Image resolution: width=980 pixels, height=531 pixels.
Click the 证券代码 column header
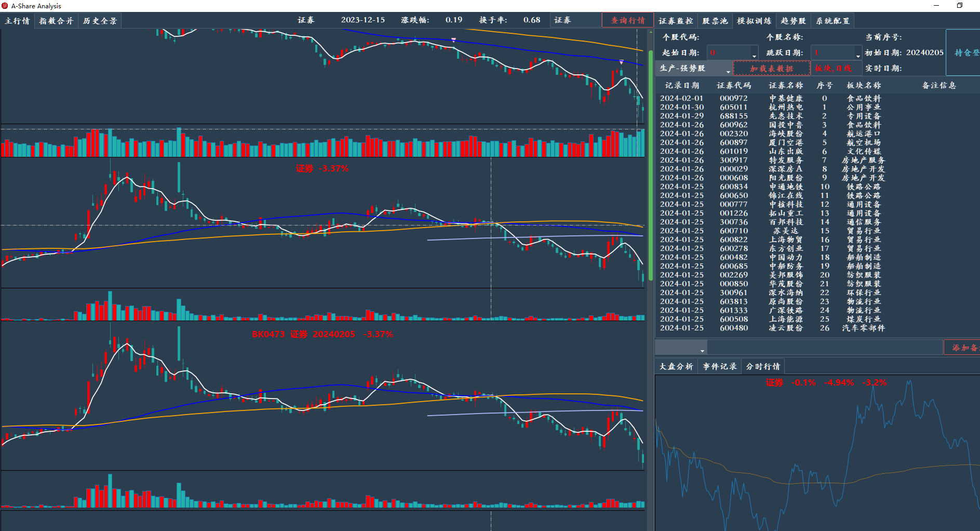(734, 85)
